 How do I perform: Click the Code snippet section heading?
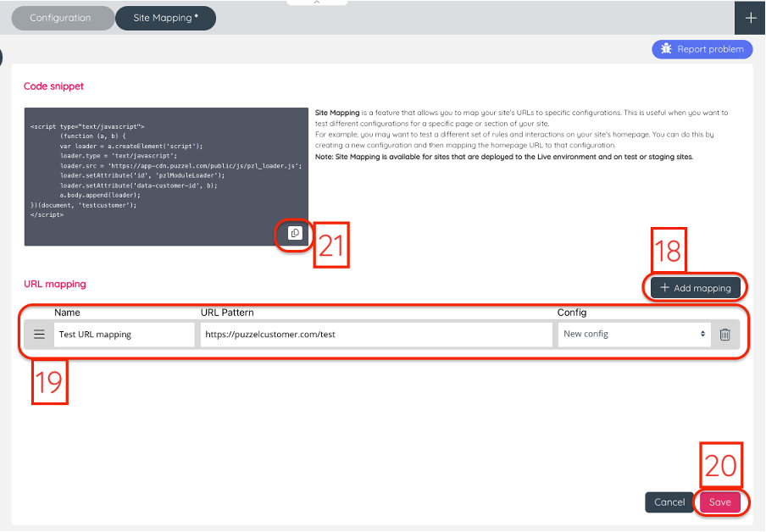[x=53, y=86]
